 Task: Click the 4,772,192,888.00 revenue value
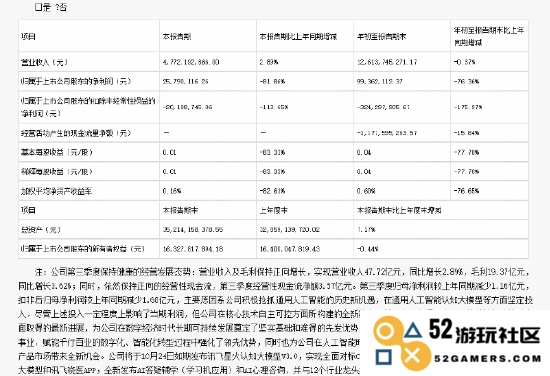click(191, 62)
